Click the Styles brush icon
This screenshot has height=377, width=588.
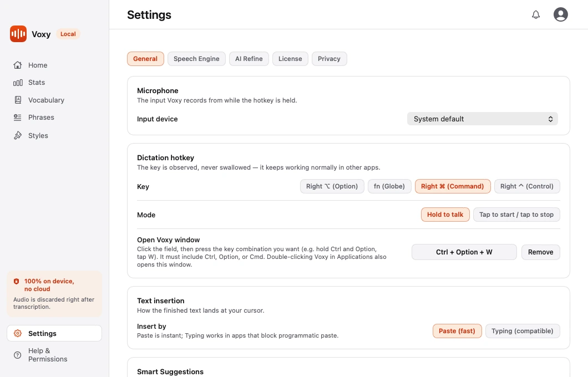point(18,135)
